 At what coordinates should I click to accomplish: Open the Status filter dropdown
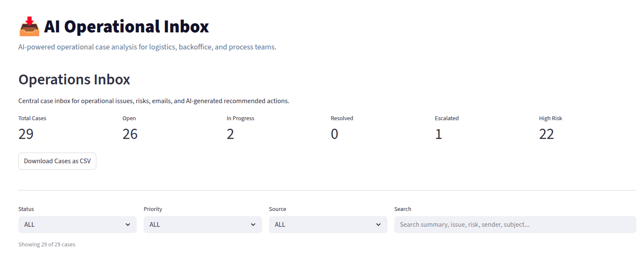(x=78, y=225)
